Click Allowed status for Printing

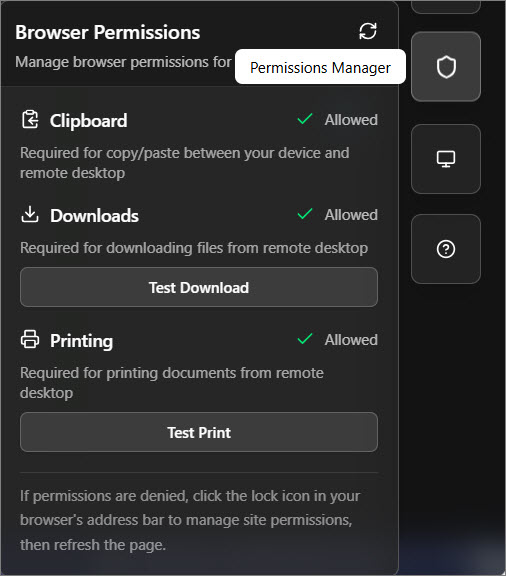[x=351, y=339]
